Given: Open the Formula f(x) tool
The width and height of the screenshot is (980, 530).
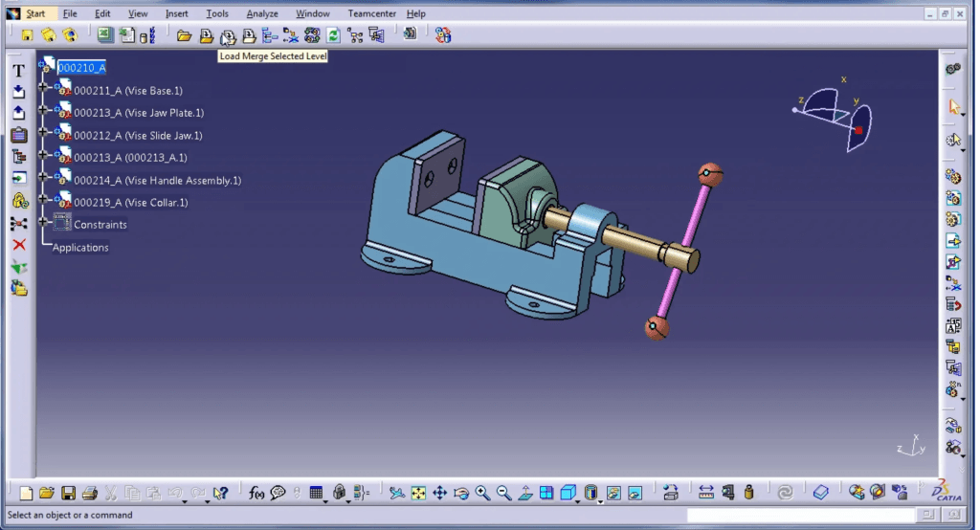Looking at the screenshot, I should click(256, 494).
